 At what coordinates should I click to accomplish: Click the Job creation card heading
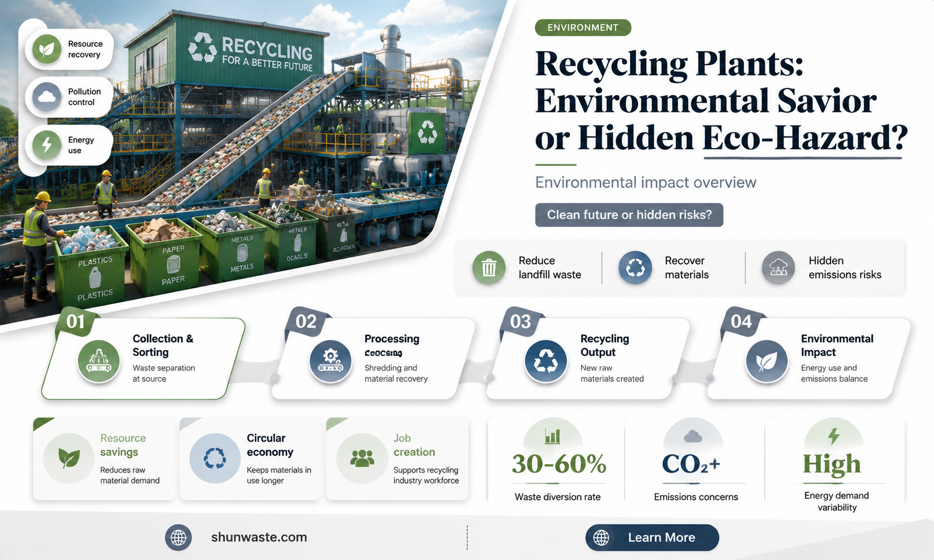click(x=414, y=445)
